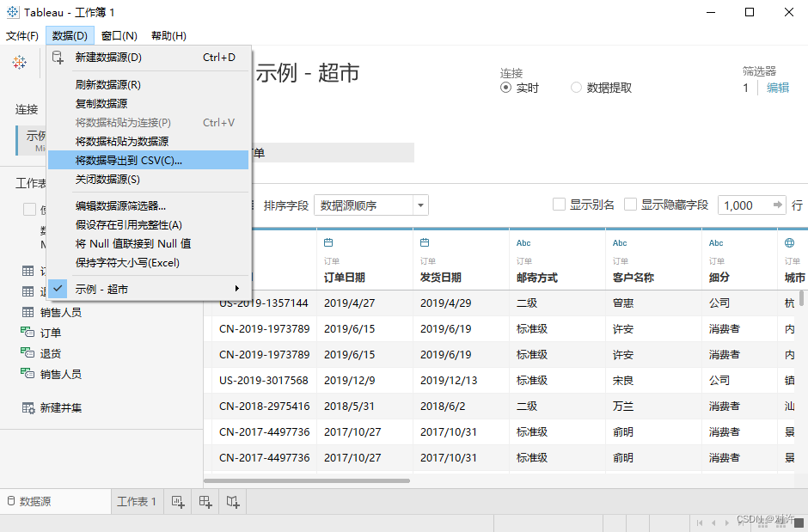Enable the 显示隐藏字段 checkbox
This screenshot has width=808, height=532.
630,205
